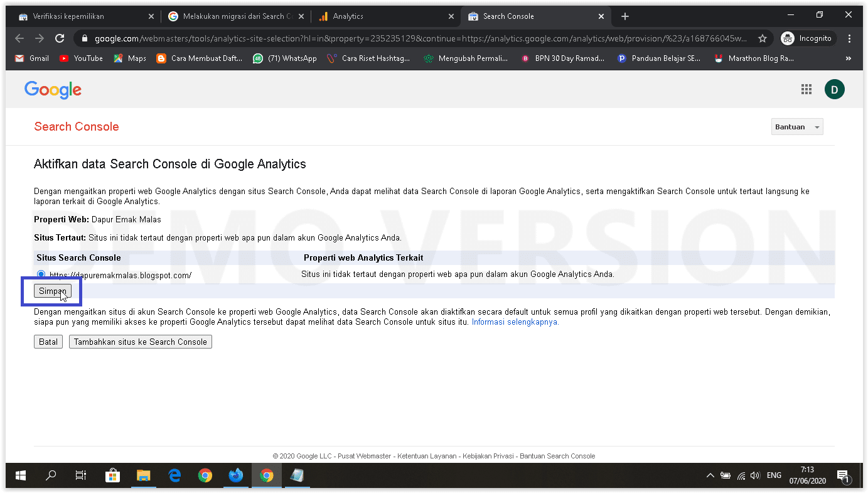Open the Ketentuan Layanan footer link
868x493 pixels.
427,456
